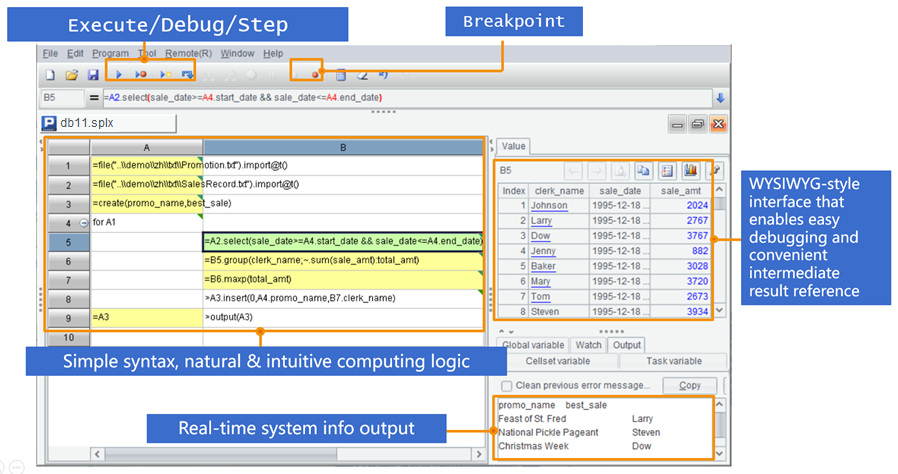Click the Debug execution icon
Viewport: 898px width, 474px height.
pyautogui.click(x=141, y=75)
